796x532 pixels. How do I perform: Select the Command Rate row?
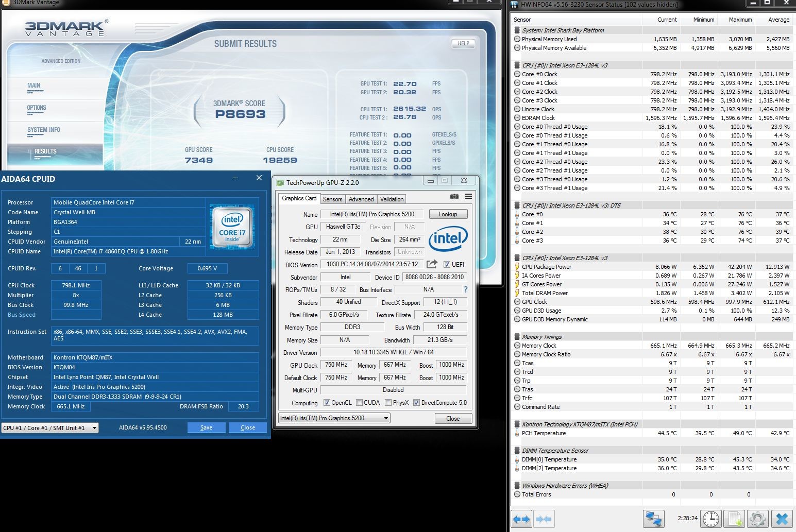click(652, 407)
